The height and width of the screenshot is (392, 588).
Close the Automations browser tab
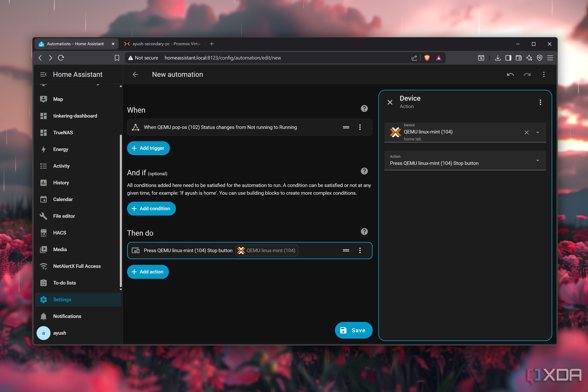click(x=113, y=44)
